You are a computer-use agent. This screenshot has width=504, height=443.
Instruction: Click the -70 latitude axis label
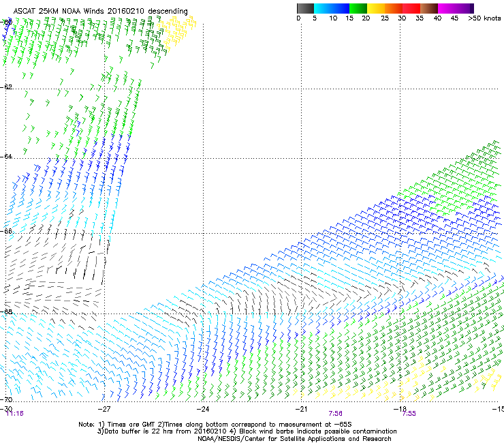coord(6,399)
